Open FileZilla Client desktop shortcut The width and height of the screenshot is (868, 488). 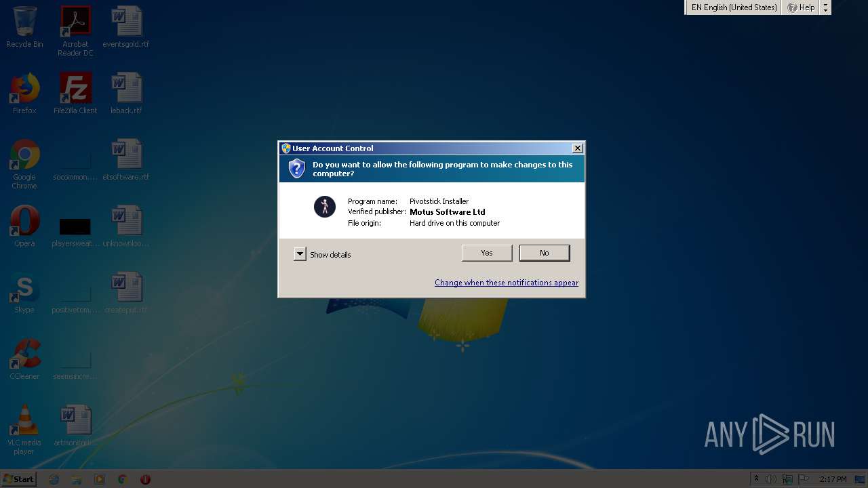click(x=75, y=94)
